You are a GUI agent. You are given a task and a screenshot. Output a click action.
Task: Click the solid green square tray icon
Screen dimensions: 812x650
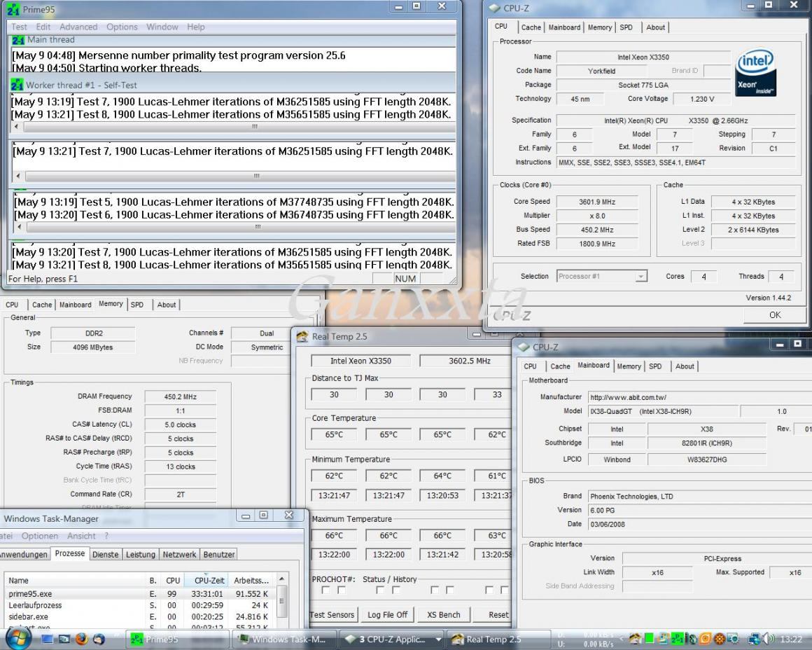pyautogui.click(x=649, y=639)
